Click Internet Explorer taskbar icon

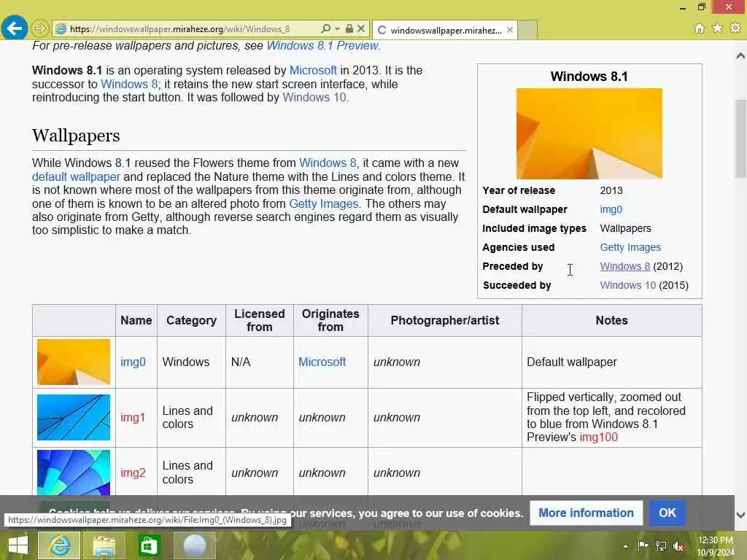[x=59, y=545]
